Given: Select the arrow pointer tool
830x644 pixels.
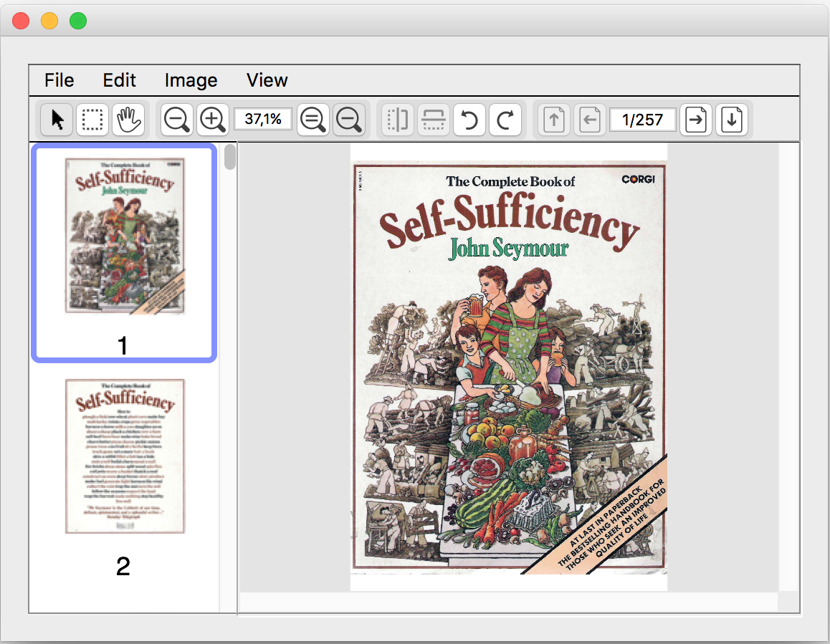Looking at the screenshot, I should (57, 120).
